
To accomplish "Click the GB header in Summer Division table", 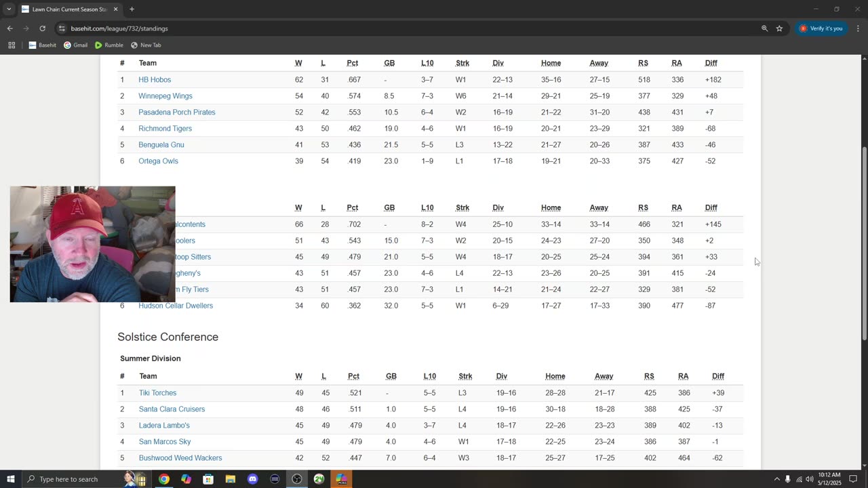I will (391, 376).
